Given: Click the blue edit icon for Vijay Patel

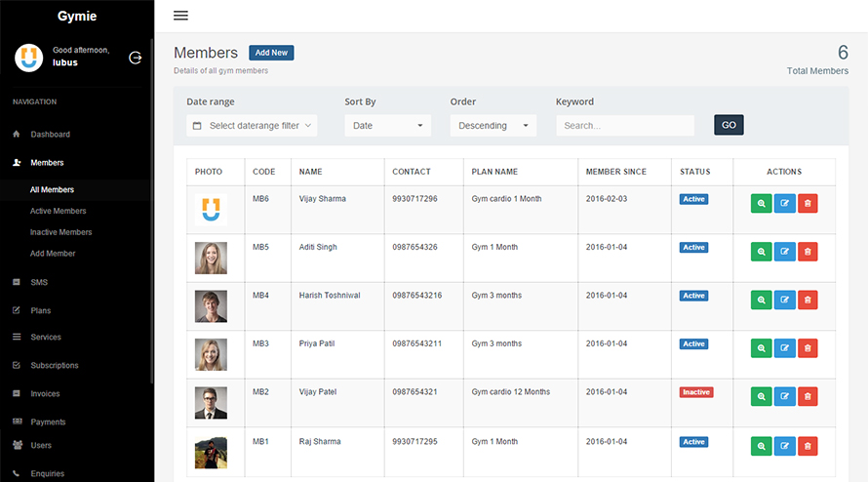Looking at the screenshot, I should (x=784, y=396).
